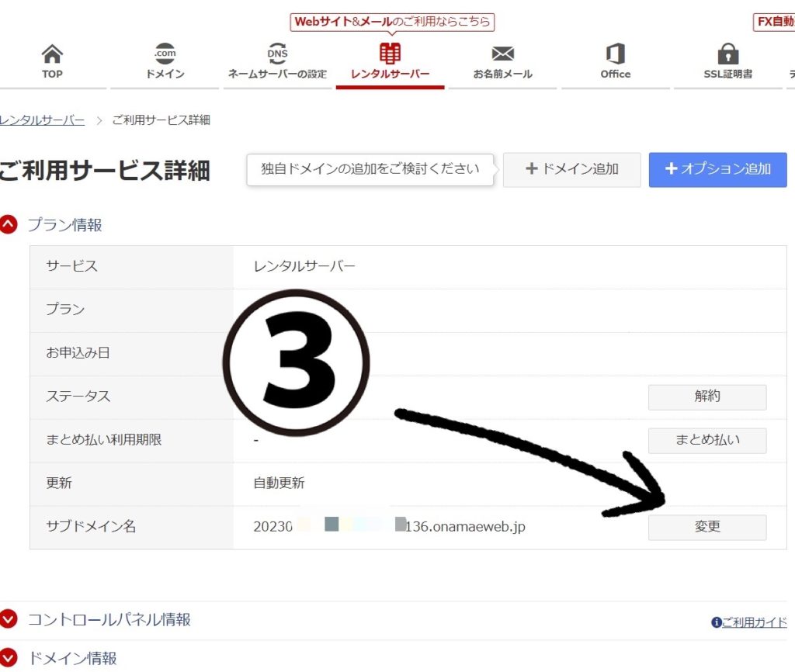
Task: Click the DNS ネームサーバーの設定 icon
Action: tap(277, 54)
